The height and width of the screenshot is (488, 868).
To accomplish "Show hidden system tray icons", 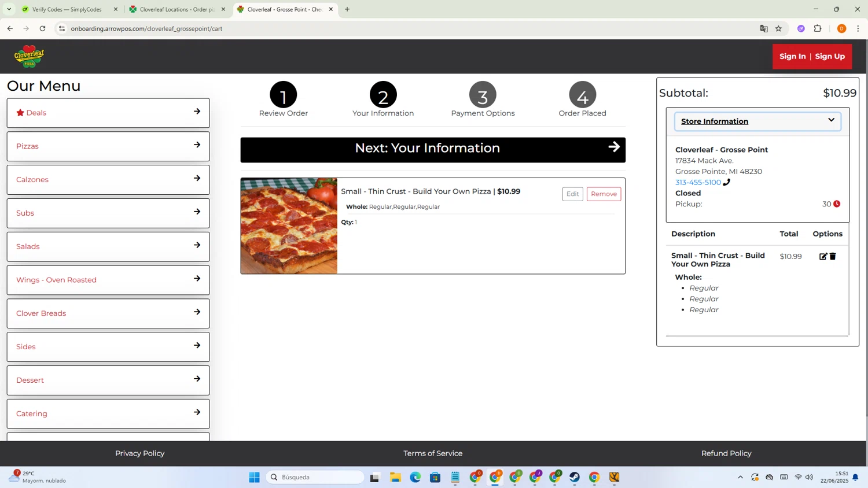I will coord(740,477).
